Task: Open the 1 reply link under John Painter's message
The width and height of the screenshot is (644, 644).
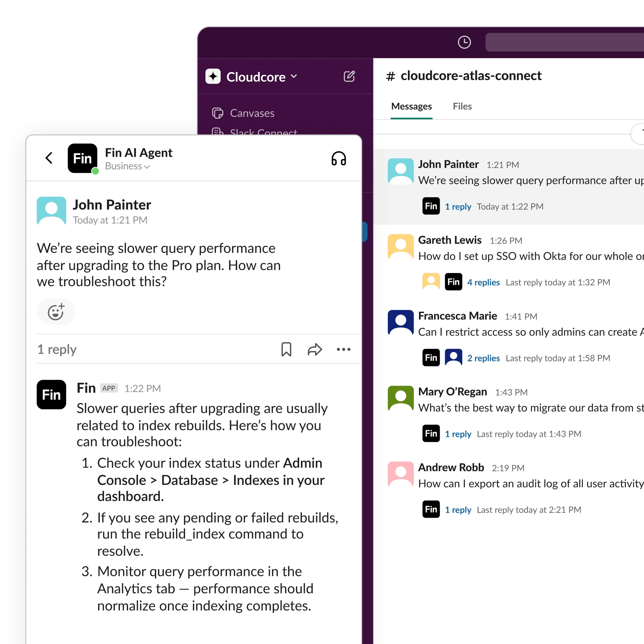Action: (458, 206)
